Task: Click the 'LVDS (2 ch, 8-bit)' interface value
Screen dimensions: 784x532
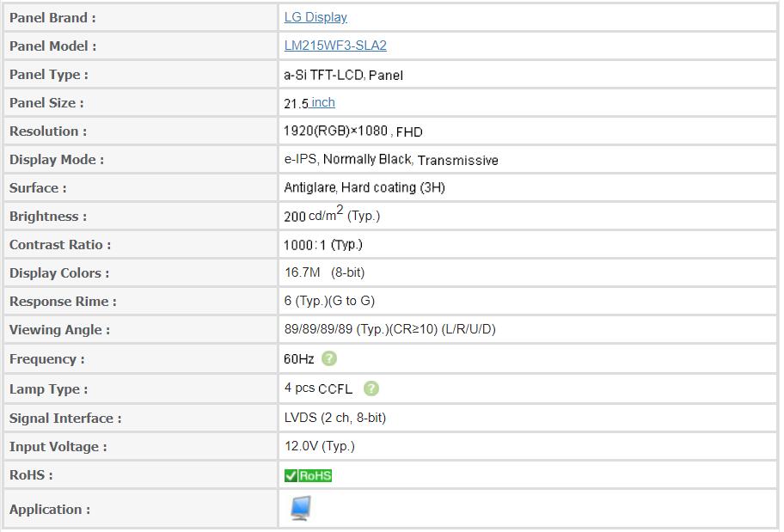Action: pos(334,418)
